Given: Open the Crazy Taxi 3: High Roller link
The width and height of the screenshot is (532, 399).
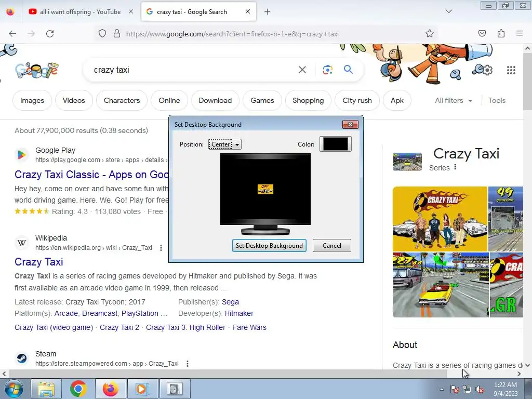Looking at the screenshot, I should [x=185, y=327].
